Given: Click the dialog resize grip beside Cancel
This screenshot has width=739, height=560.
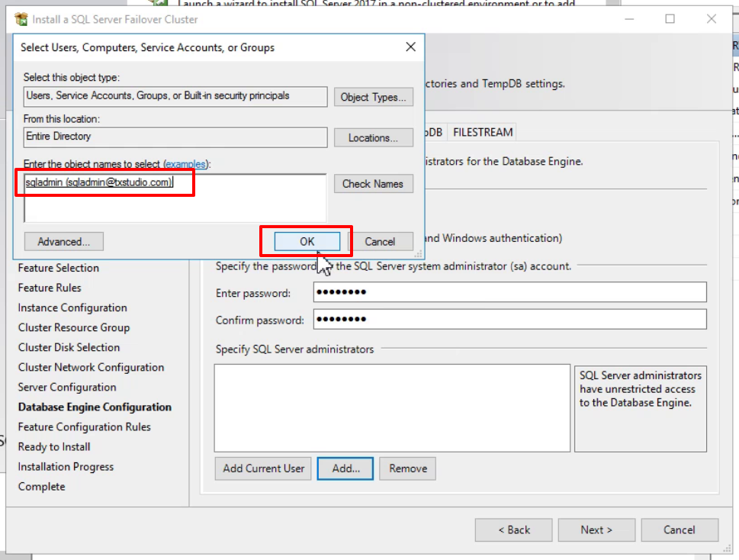Looking at the screenshot, I should tap(419, 255).
